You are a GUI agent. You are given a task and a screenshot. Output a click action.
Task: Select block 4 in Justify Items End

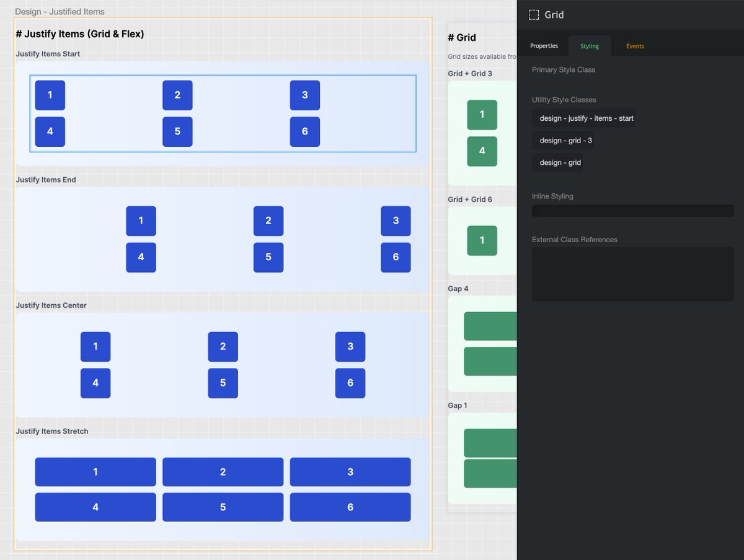141,258
